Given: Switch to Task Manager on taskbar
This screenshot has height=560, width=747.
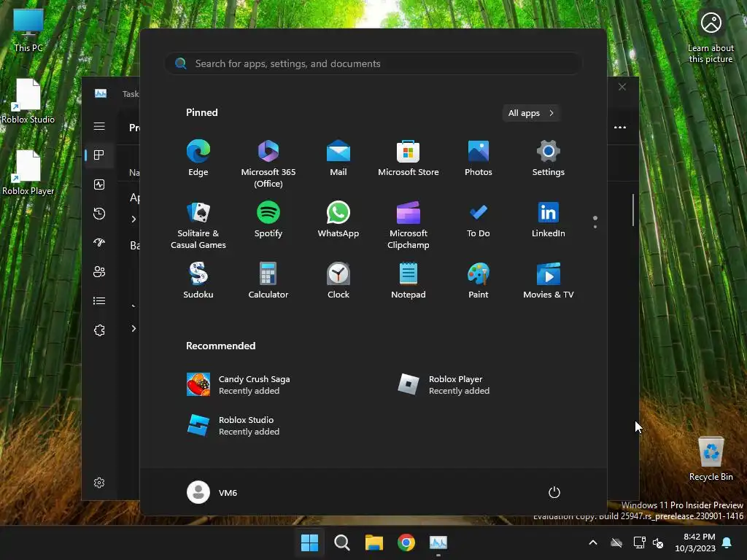Looking at the screenshot, I should coord(438,542).
